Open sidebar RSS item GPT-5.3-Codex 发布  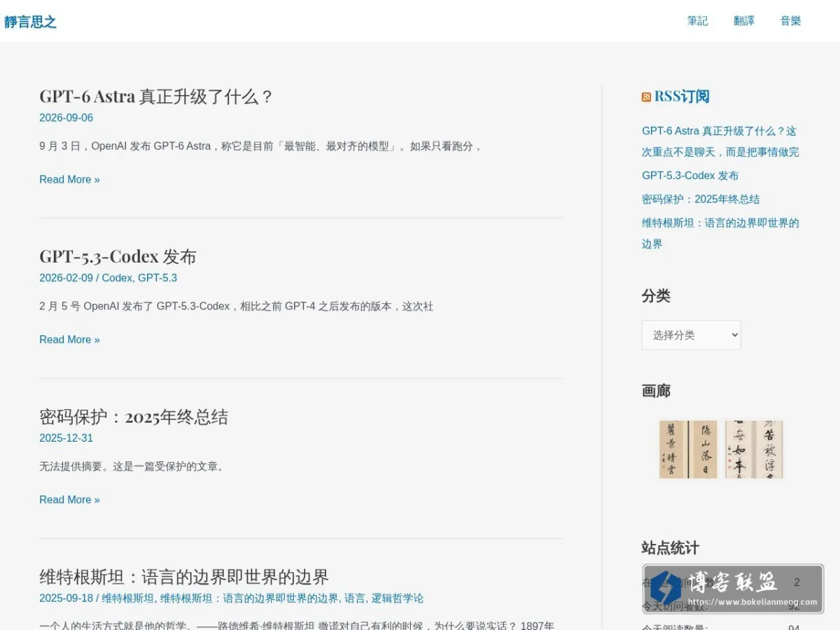pos(690,176)
